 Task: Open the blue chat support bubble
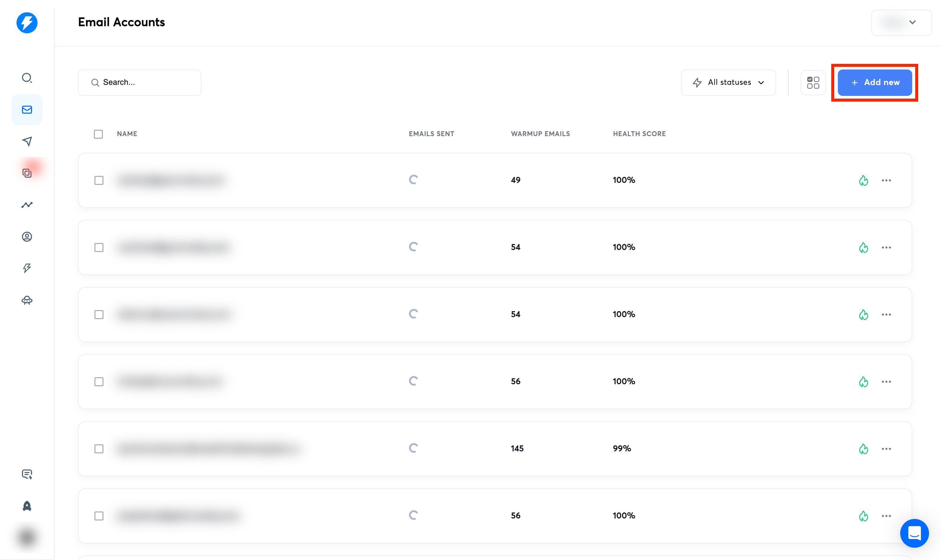click(x=914, y=533)
